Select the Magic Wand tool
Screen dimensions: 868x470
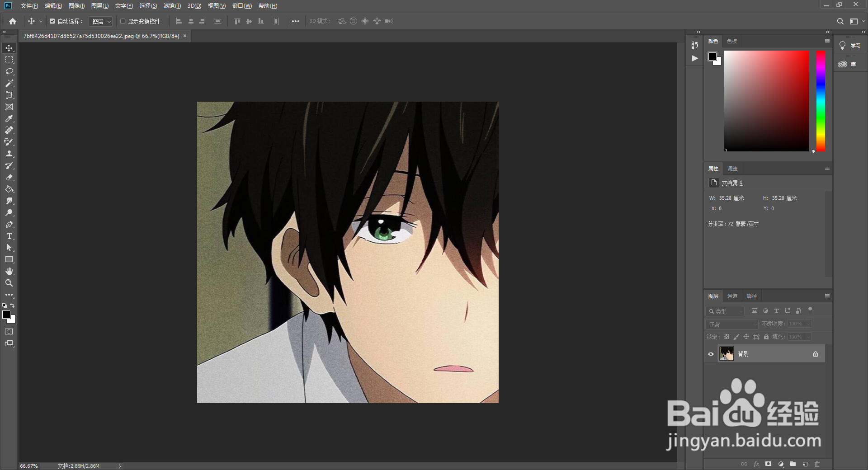pyautogui.click(x=9, y=83)
